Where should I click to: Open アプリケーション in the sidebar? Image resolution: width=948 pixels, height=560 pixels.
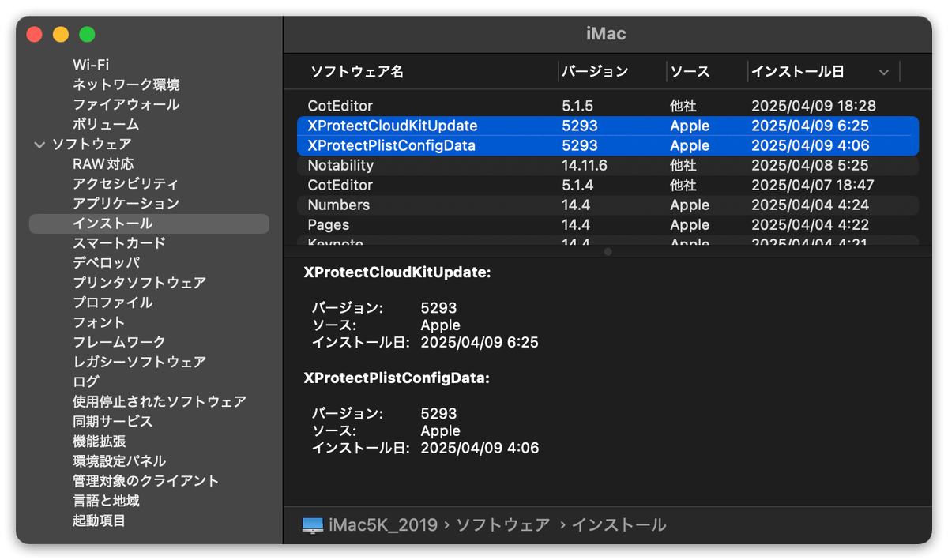tap(126, 204)
